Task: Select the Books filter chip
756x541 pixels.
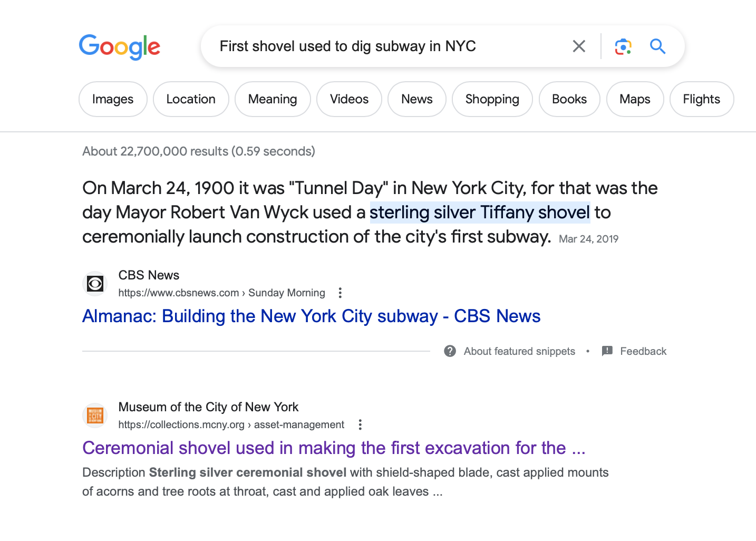Action: pyautogui.click(x=569, y=99)
